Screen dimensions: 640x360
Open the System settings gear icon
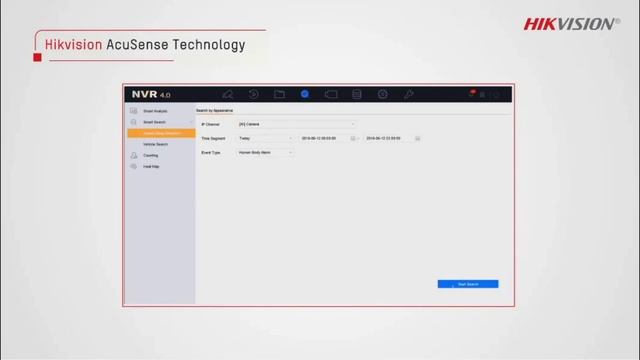[x=382, y=95]
